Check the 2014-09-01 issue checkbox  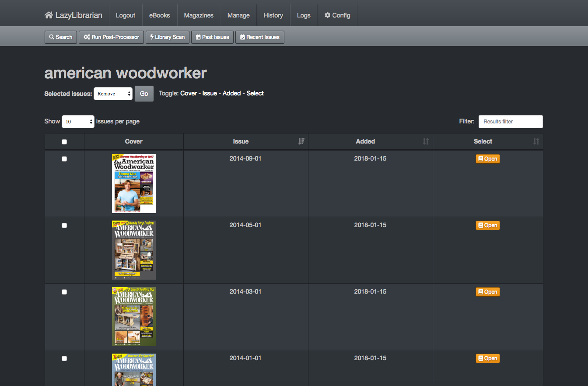click(64, 159)
